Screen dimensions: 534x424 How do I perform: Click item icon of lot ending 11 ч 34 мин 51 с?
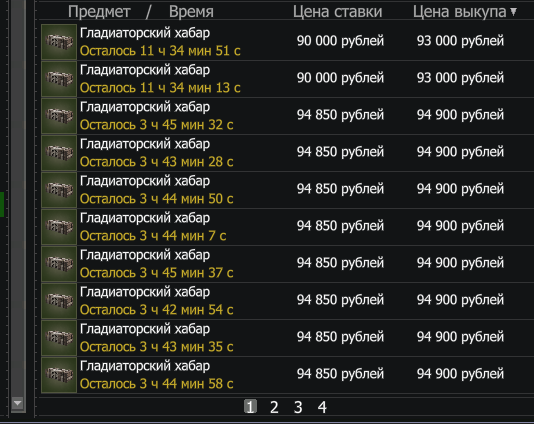coord(59,42)
